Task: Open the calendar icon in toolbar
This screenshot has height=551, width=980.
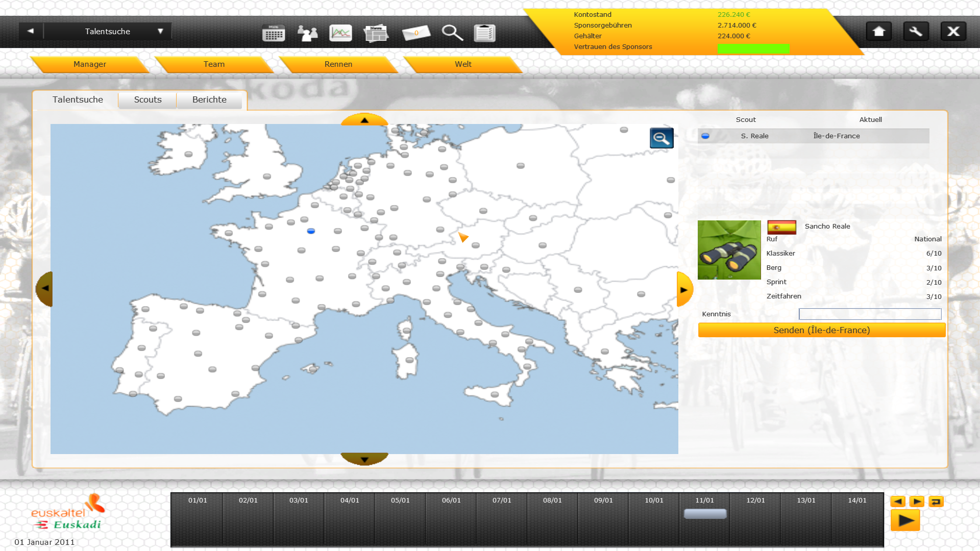Action: tap(274, 33)
